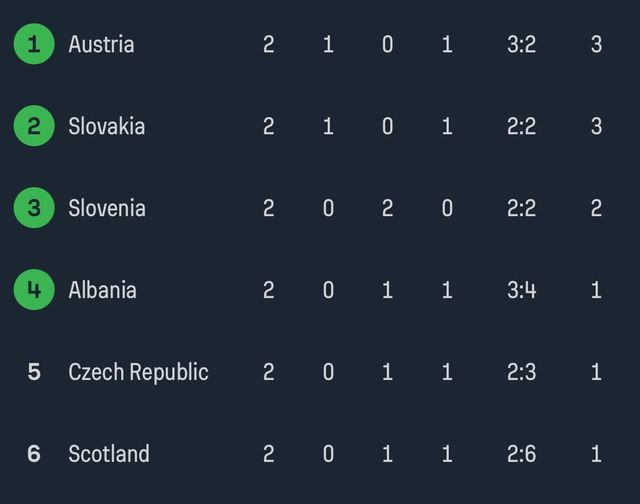Click the green rank 1 badge
The image size is (640, 504).
[x=34, y=44]
